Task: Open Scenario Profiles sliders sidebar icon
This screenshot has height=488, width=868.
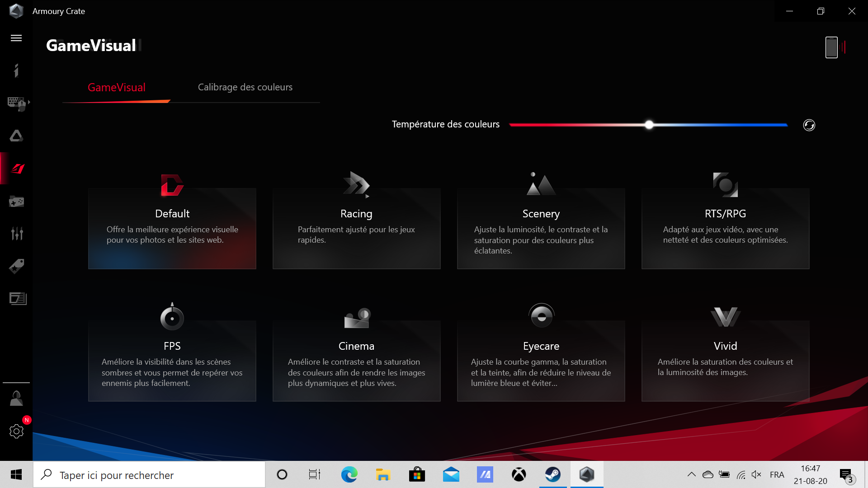Action: 17,234
